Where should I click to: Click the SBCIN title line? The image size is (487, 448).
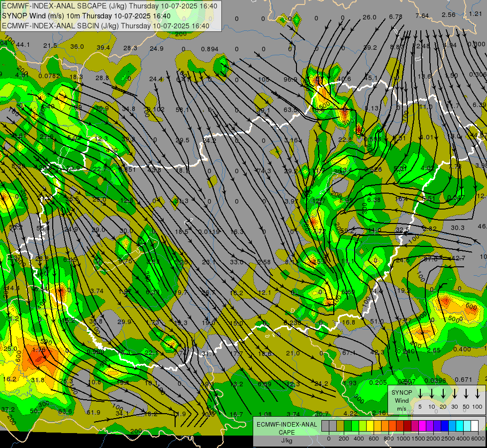click(x=105, y=26)
